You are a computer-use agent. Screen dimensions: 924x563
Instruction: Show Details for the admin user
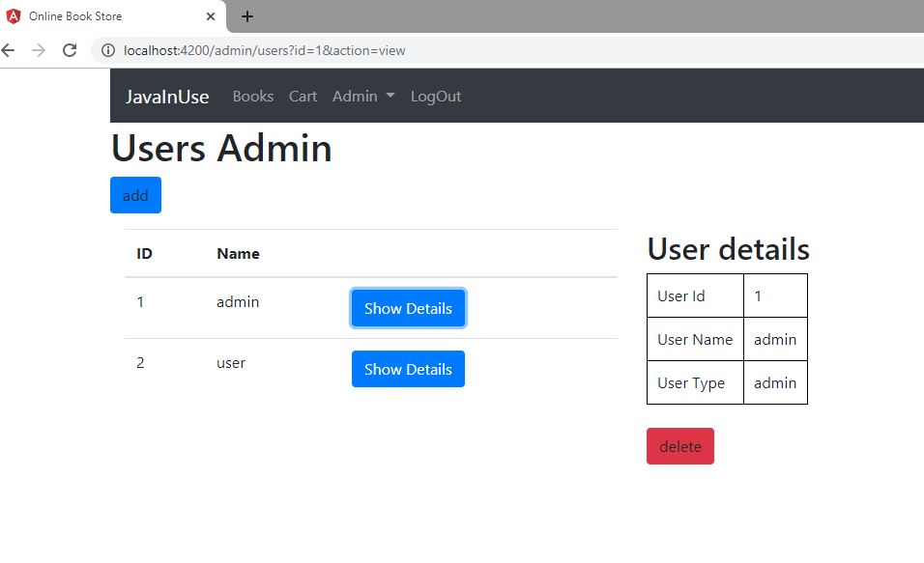click(408, 308)
